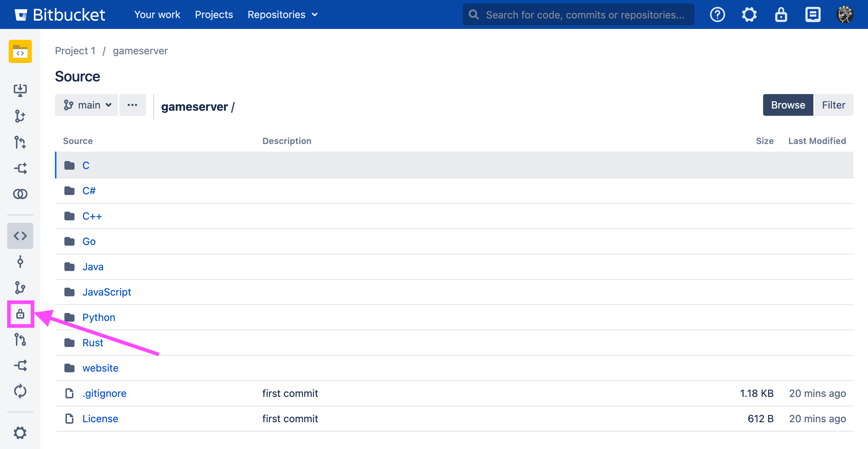Screen dimensions: 868x449
Task: Click the create branch sidebar icon
Action: 20,116
